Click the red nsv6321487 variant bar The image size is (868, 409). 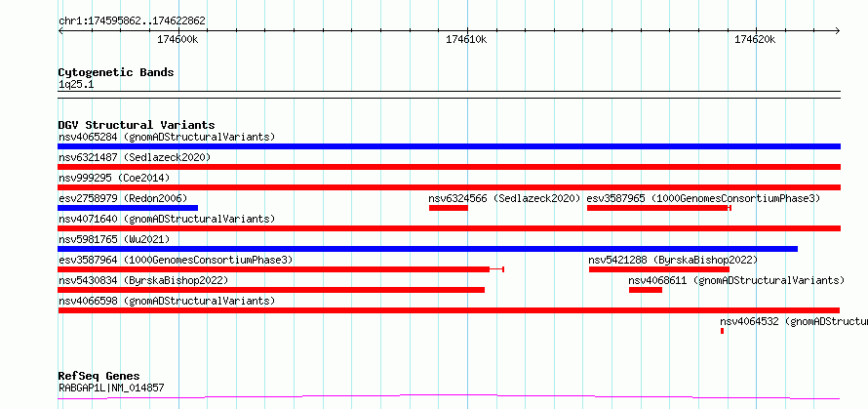click(x=449, y=167)
